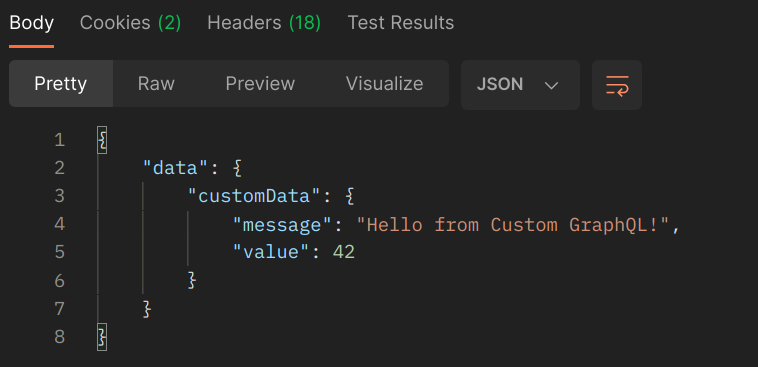Click the "Hello from Custom GraphQL!" string
Screen dimensions: 758x367
(513, 224)
